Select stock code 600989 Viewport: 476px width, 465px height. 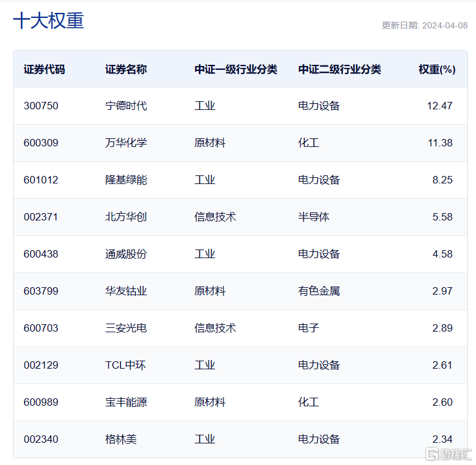(x=41, y=402)
